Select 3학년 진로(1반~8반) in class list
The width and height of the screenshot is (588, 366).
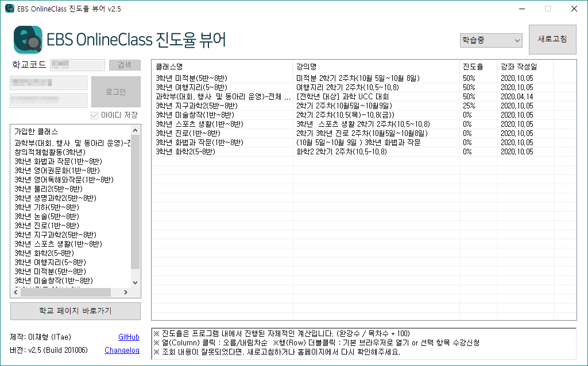[47, 225]
